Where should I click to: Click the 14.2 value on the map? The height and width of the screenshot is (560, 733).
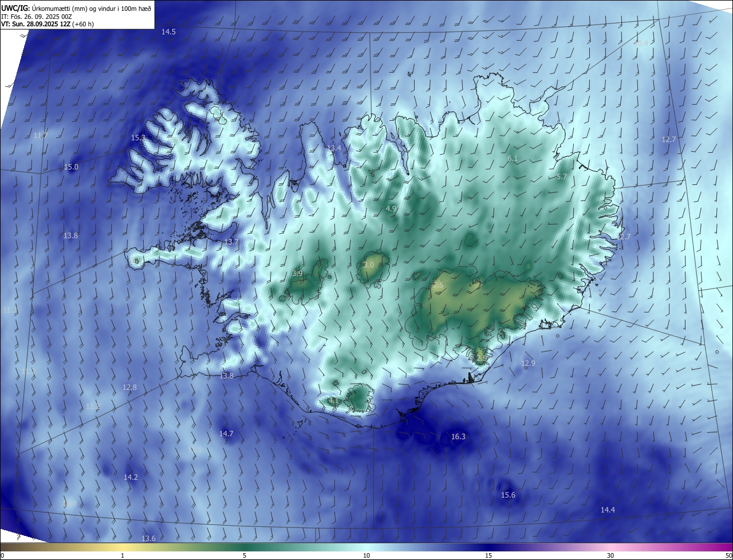click(131, 478)
